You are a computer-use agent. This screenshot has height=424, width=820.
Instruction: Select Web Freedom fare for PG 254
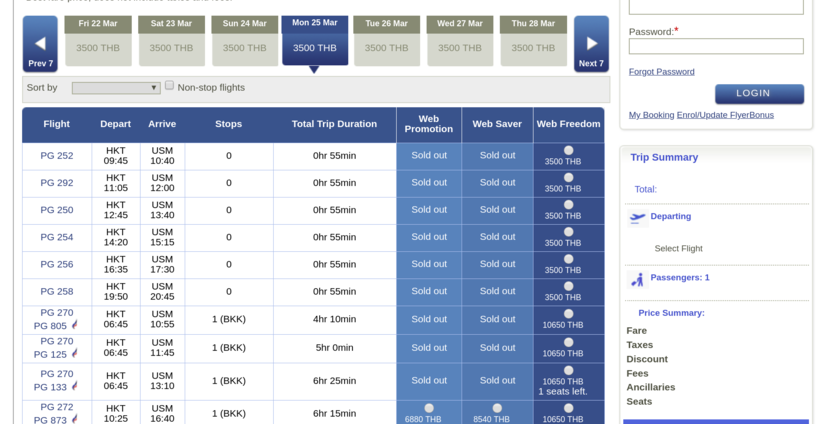pyautogui.click(x=568, y=232)
